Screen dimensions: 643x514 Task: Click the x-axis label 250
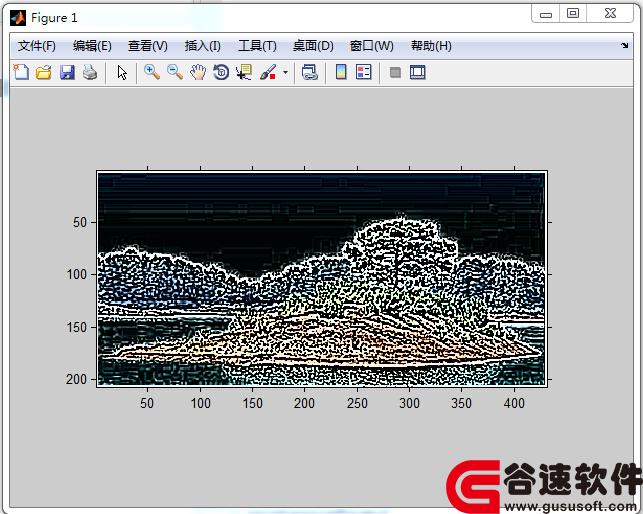tap(357, 403)
